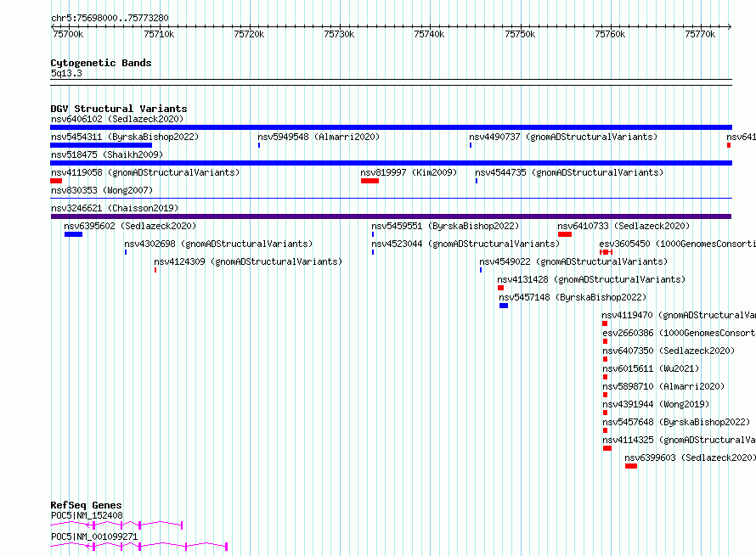Click the nsv819997 (Kim2009) label
The width and height of the screenshot is (756, 556).
pyautogui.click(x=409, y=172)
